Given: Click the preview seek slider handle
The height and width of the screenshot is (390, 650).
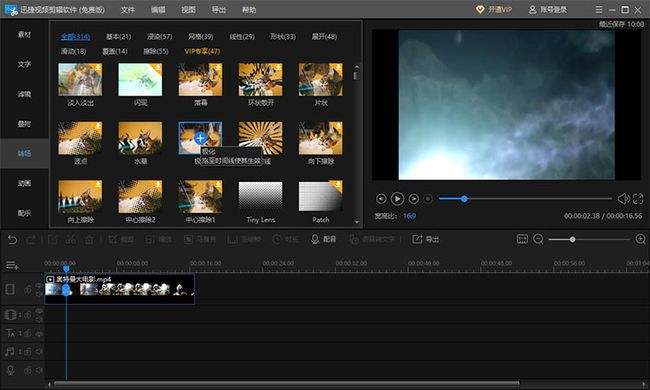Looking at the screenshot, I should pos(464,199).
